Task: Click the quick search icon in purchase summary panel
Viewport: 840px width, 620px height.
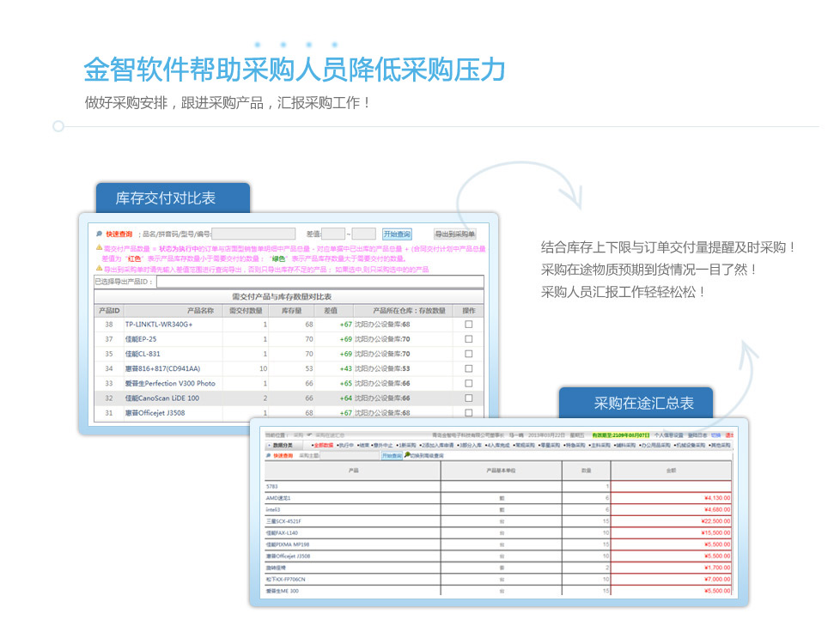Action: [268, 456]
